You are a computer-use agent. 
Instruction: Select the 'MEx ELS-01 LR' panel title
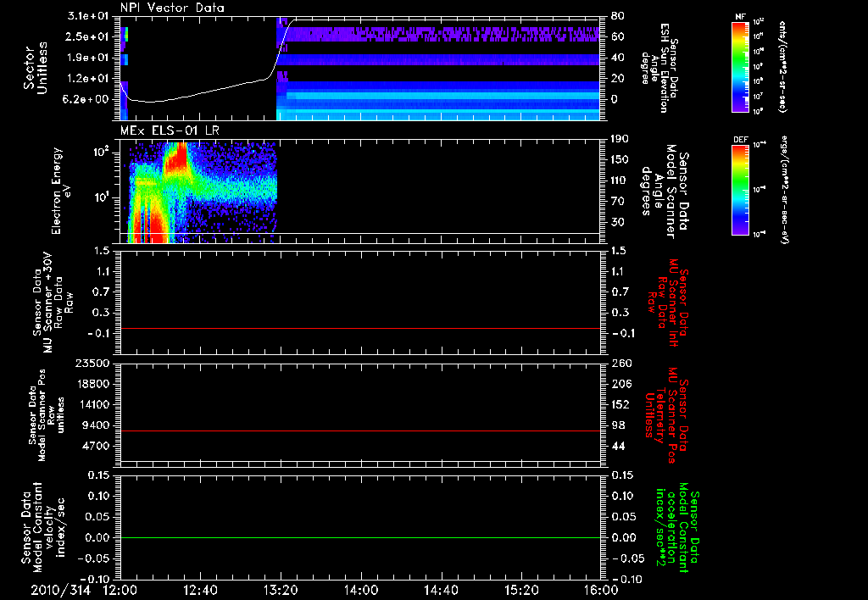pos(170,131)
